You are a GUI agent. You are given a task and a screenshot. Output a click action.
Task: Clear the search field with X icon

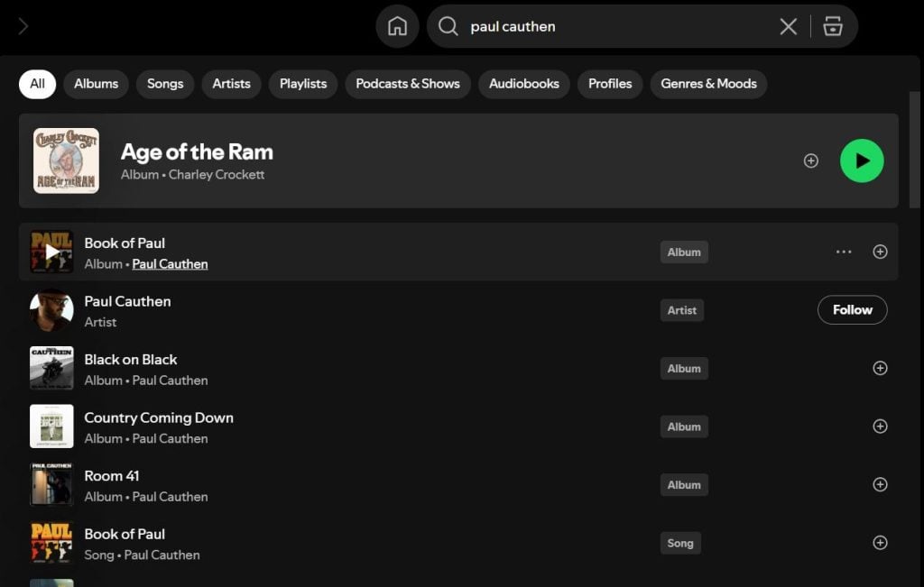(x=788, y=26)
